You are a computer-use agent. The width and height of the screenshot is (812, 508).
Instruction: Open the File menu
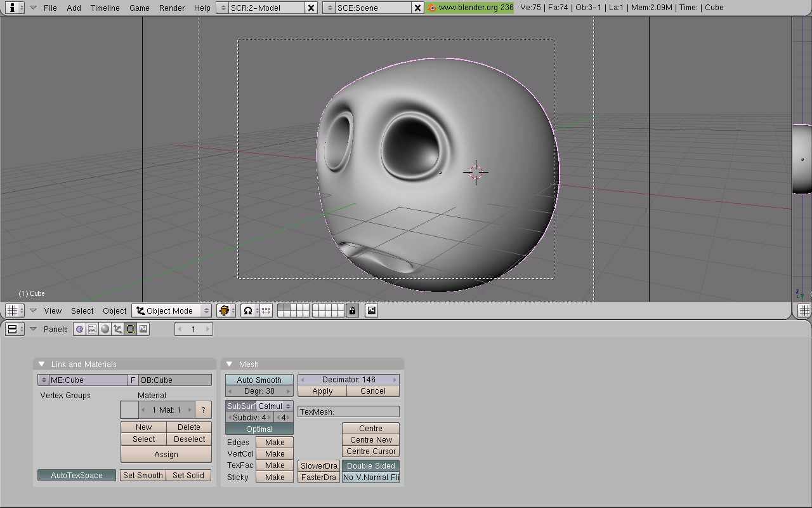pyautogui.click(x=50, y=8)
